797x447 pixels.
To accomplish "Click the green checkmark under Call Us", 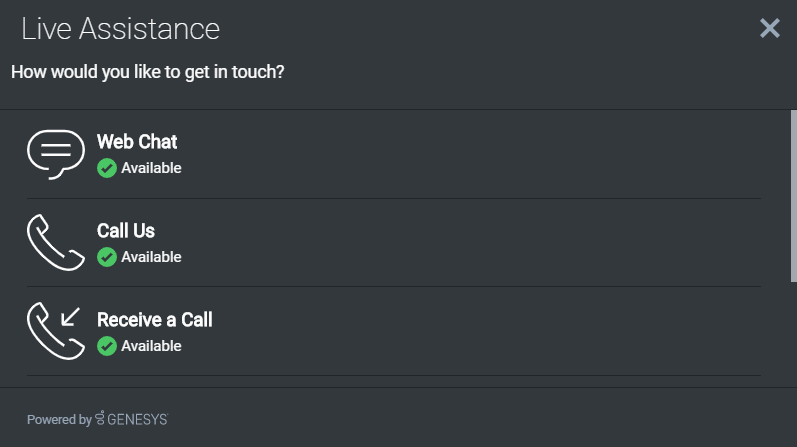I will [107, 257].
